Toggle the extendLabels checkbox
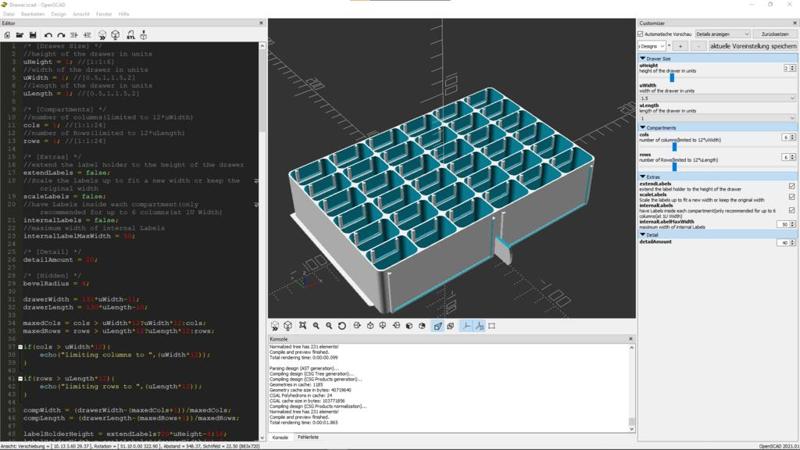This screenshot has height=450, width=800. pyautogui.click(x=792, y=186)
